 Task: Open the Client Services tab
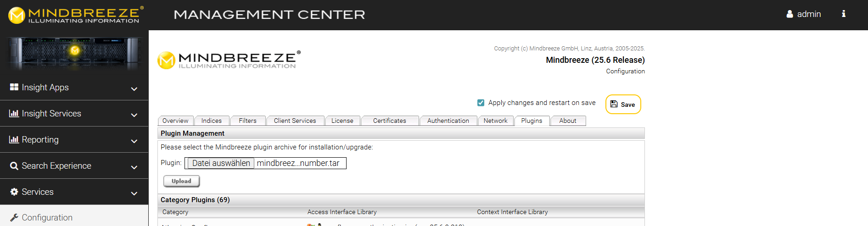coord(295,121)
